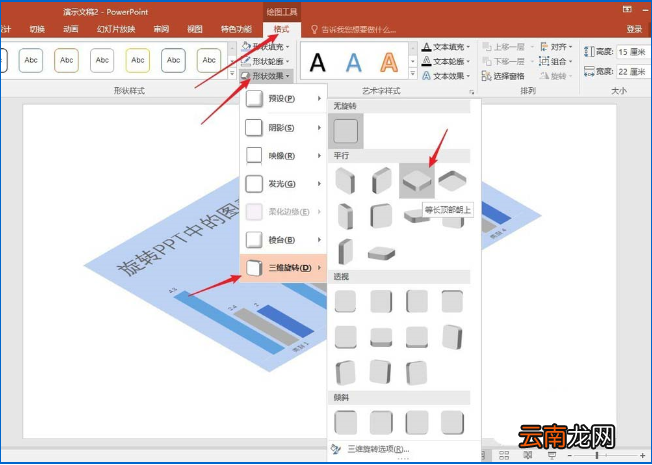Select the second preset under the 平行 heading
Viewport: 652px width, 465px height.
click(x=381, y=181)
